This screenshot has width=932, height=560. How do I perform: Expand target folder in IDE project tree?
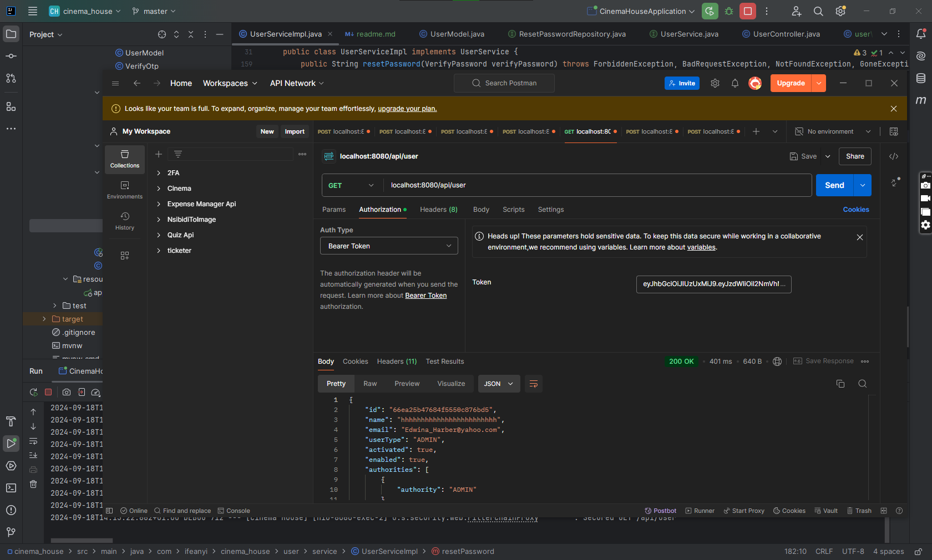click(x=44, y=319)
